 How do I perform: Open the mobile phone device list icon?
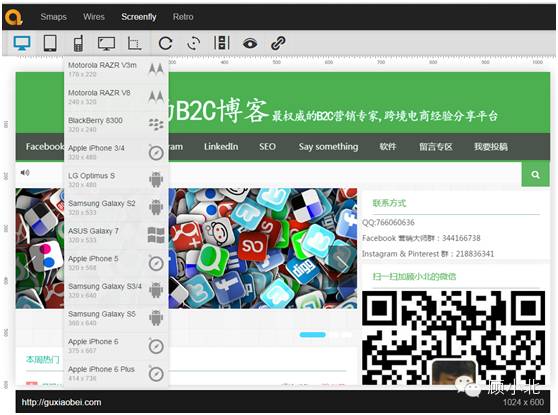(78, 43)
